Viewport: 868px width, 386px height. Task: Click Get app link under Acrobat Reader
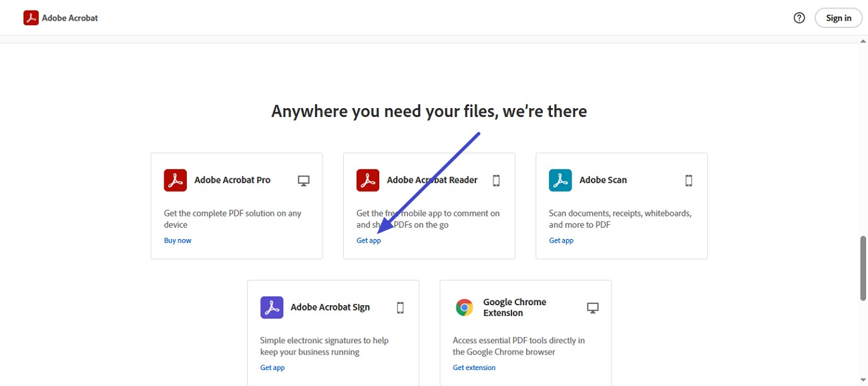click(369, 240)
